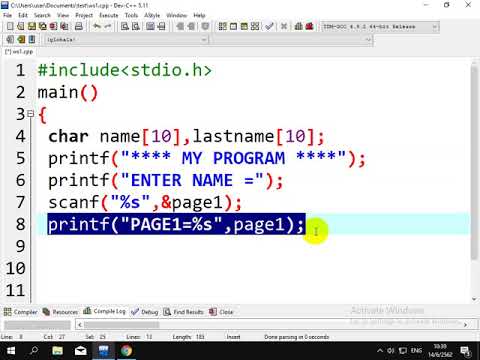Open the Search menu
This screenshot has height=360, width=480.
tap(42, 15)
